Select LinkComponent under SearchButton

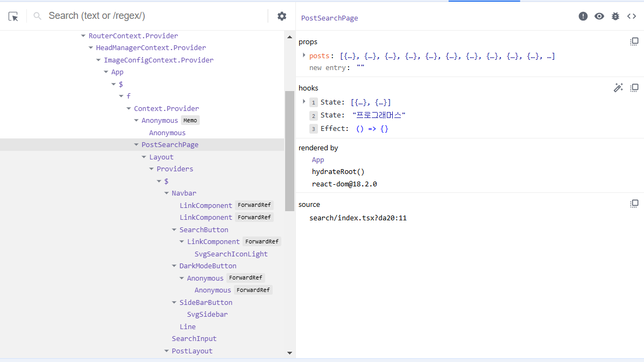tap(213, 242)
